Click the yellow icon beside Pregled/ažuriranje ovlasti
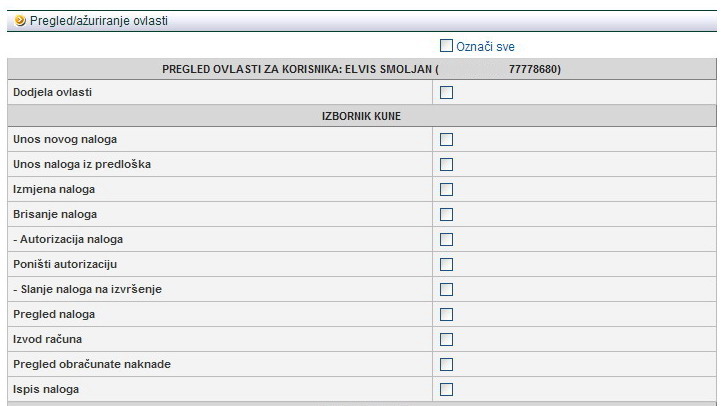This screenshot has width=723, height=406. tap(20, 20)
